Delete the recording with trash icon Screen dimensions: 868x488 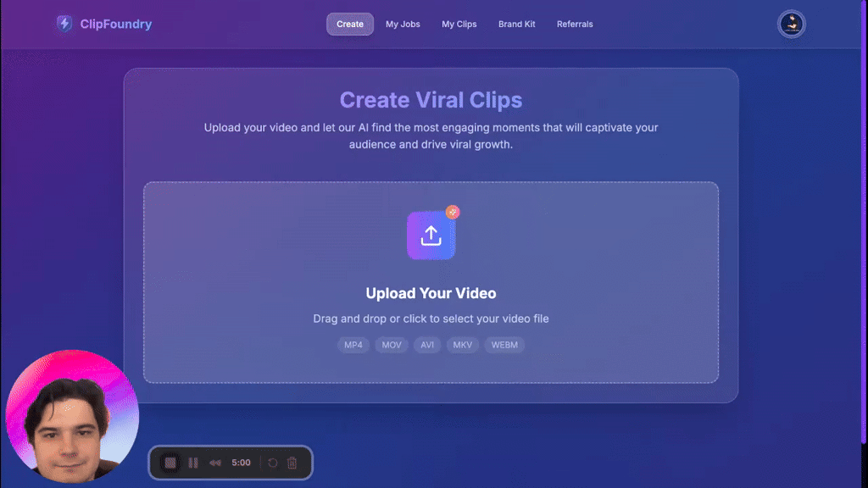click(292, 463)
